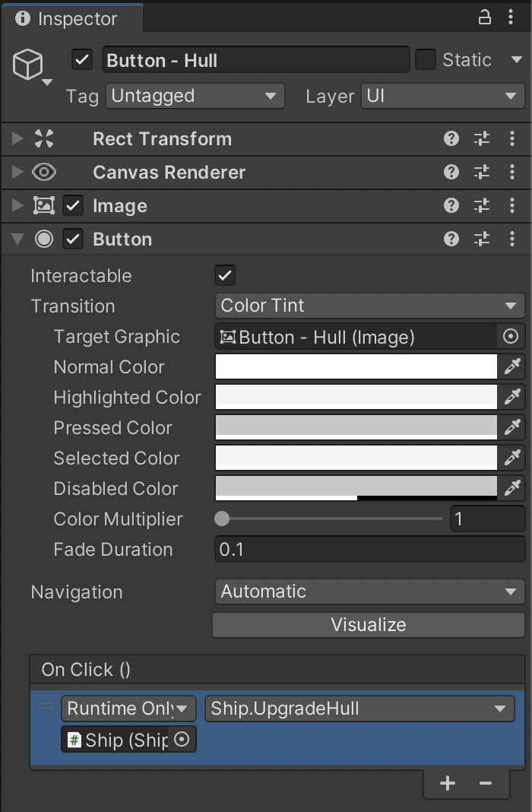Toggle the Interactable checkbox
Screen dimensions: 532x812
tap(225, 275)
